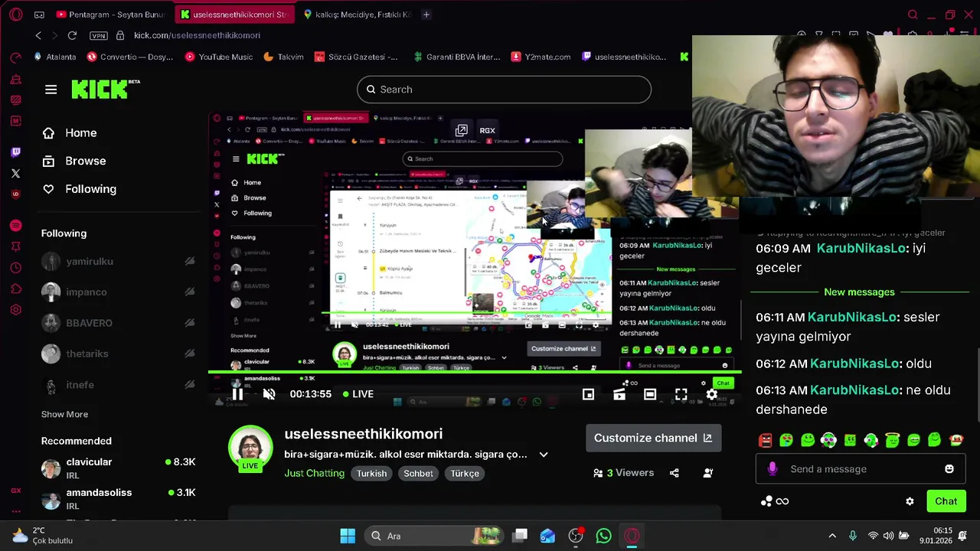980x551 pixels.
Task: Click the Send a message field
Action: (860, 469)
